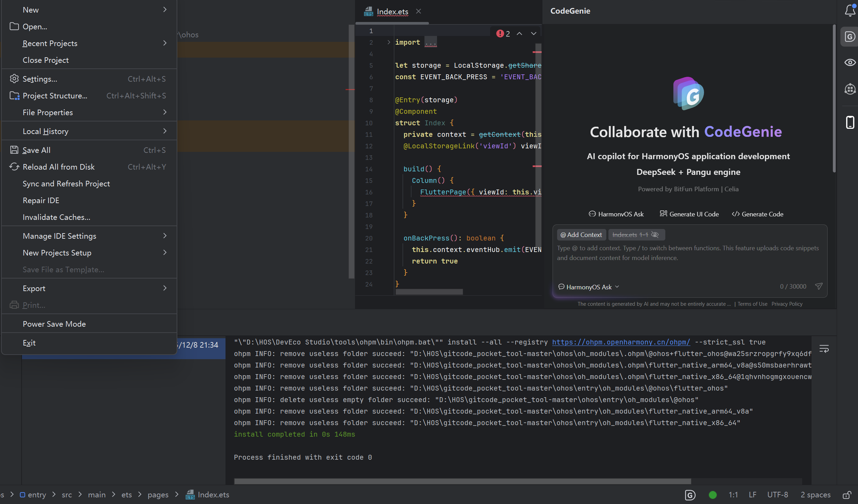Click the read-only lock icon in status bar
Viewport: 858px width, 504px height.
[847, 495]
